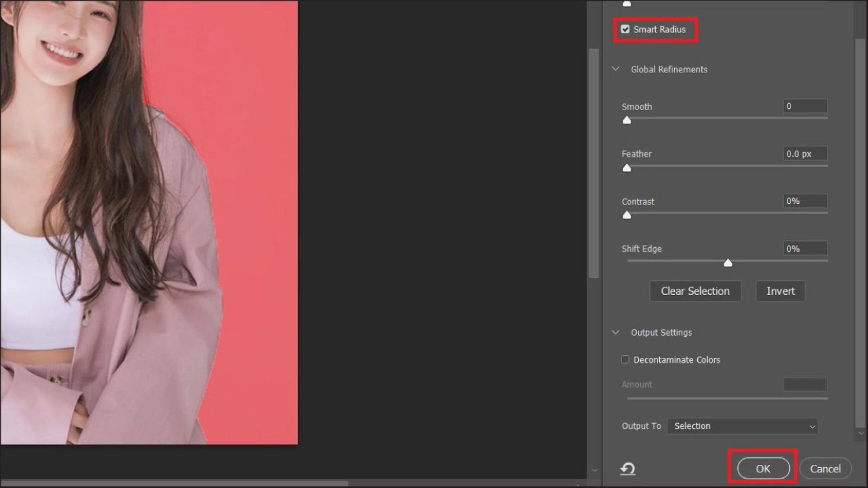The width and height of the screenshot is (868, 488).
Task: Uncheck the Smart Radius checkbox
Action: coord(625,29)
